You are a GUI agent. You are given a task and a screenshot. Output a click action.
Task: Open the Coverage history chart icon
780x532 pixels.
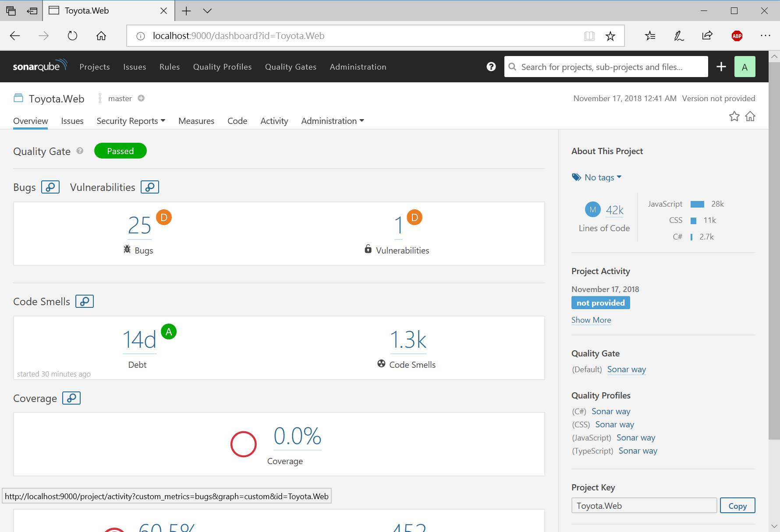pos(71,398)
